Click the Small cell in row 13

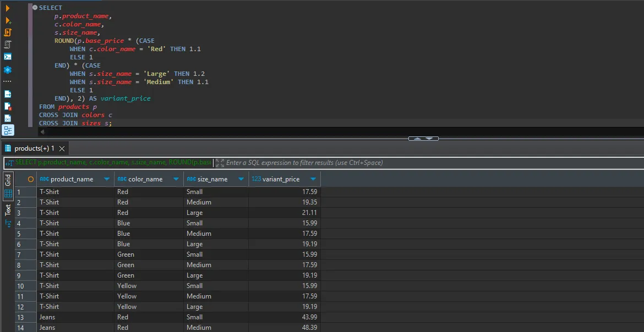coord(216,317)
